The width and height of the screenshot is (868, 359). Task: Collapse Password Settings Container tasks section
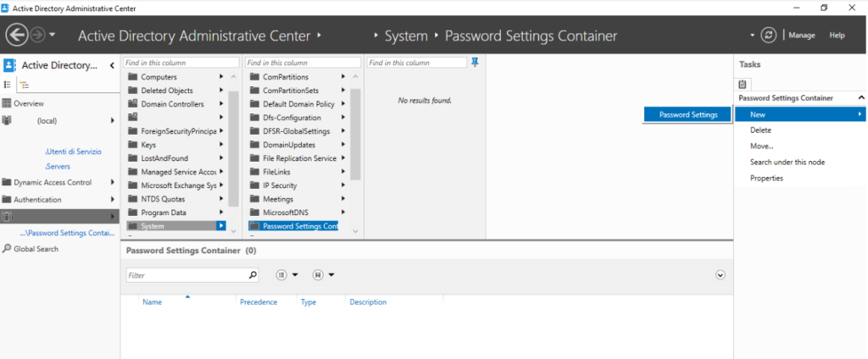[861, 98]
